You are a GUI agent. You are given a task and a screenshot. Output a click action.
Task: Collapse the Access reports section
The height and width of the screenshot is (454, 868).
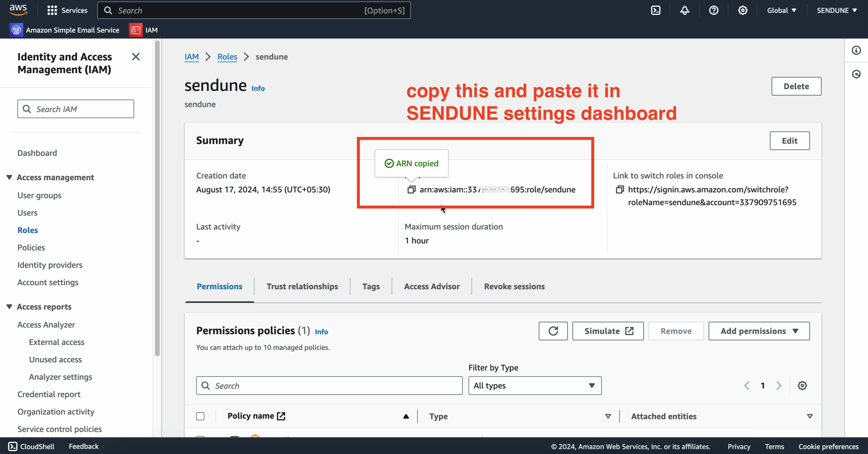(x=10, y=307)
